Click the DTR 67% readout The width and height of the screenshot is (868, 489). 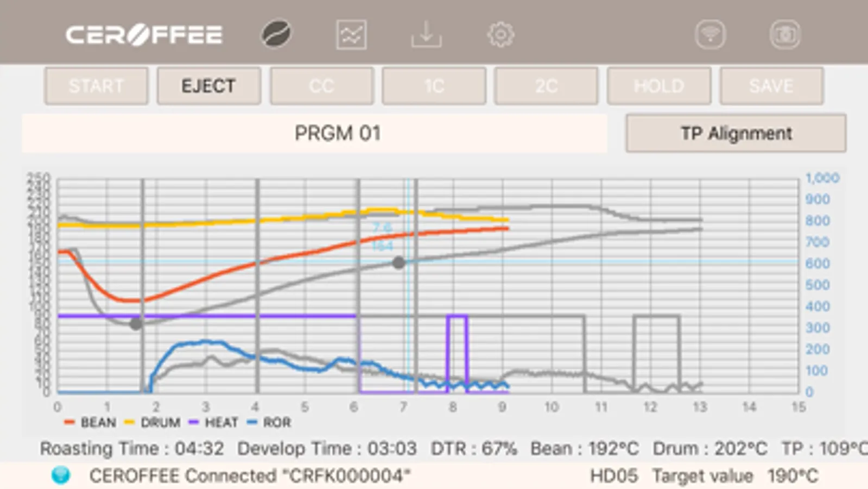point(474,448)
